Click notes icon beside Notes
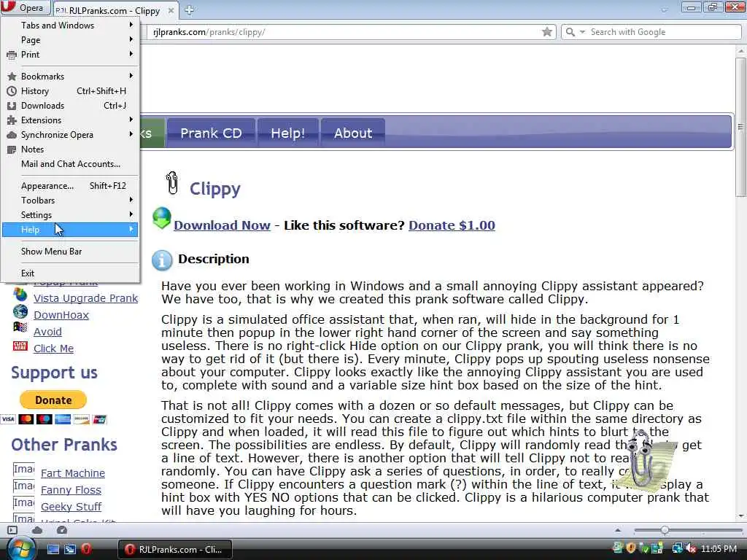The width and height of the screenshot is (747, 560). point(12,149)
